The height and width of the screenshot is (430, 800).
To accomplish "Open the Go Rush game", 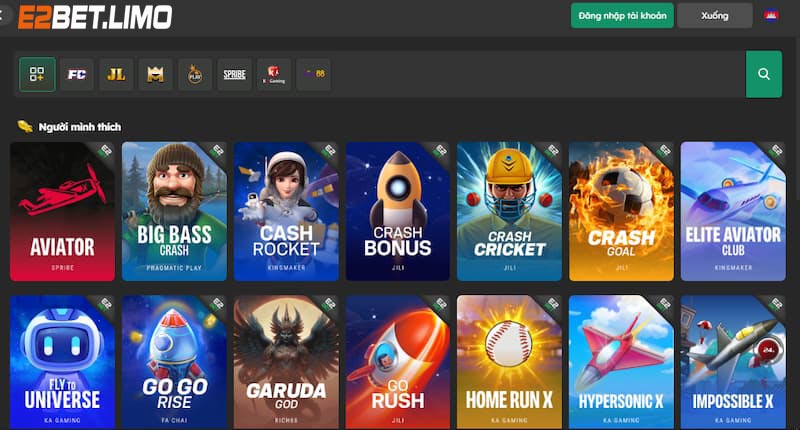I will pos(397,362).
